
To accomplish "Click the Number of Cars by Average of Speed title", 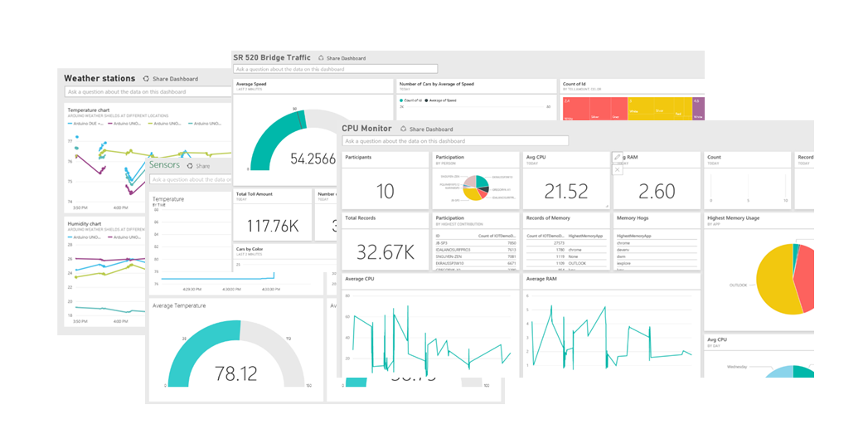I will point(436,84).
